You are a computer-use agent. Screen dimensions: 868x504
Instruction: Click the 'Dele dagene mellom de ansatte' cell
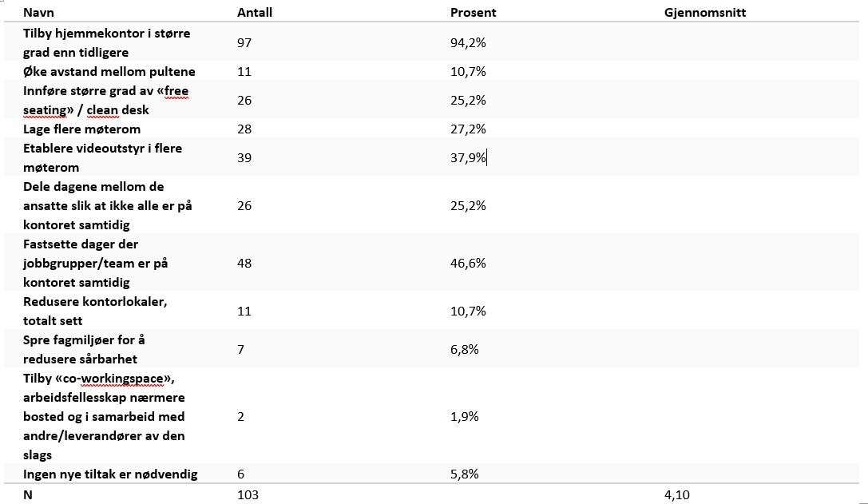point(107,206)
